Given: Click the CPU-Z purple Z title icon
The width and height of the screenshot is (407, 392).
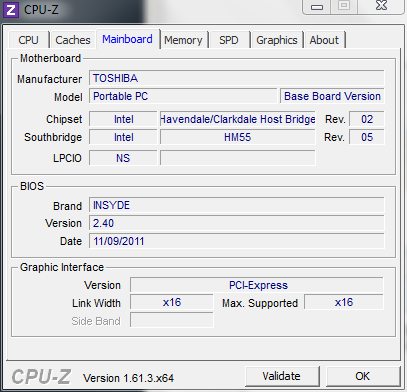Looking at the screenshot, I should (x=11, y=10).
